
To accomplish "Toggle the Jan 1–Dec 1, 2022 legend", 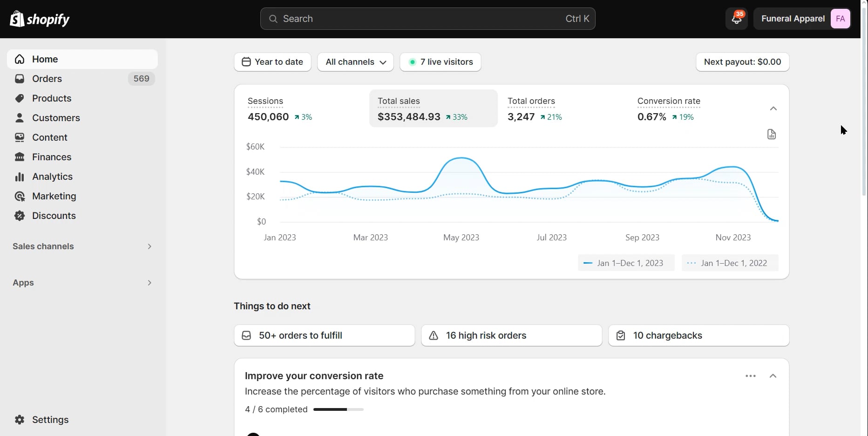I will click(730, 263).
